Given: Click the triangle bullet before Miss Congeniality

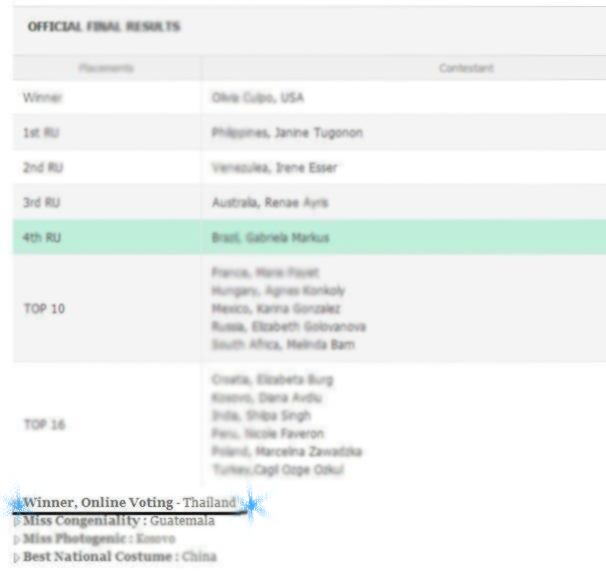Looking at the screenshot, I should 16,521.
